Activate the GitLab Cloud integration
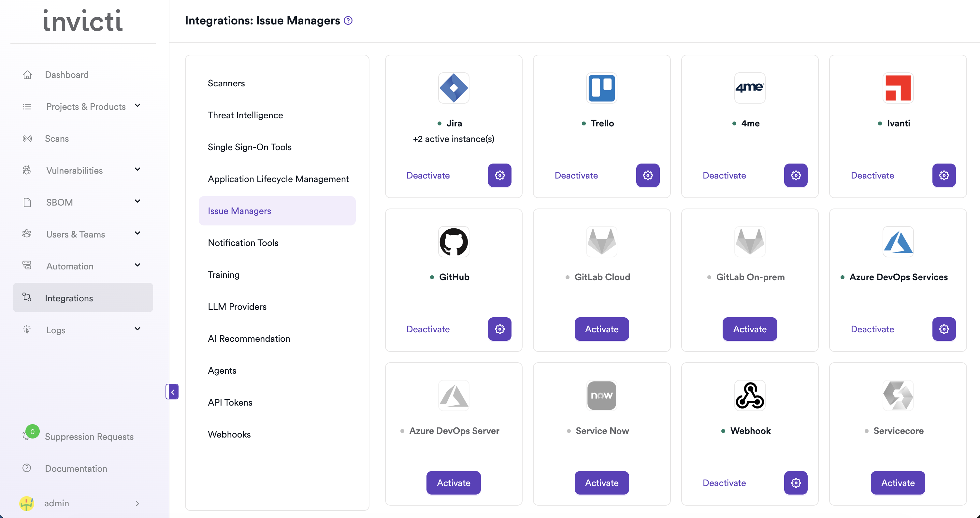Viewport: 980px width, 518px height. pyautogui.click(x=601, y=329)
